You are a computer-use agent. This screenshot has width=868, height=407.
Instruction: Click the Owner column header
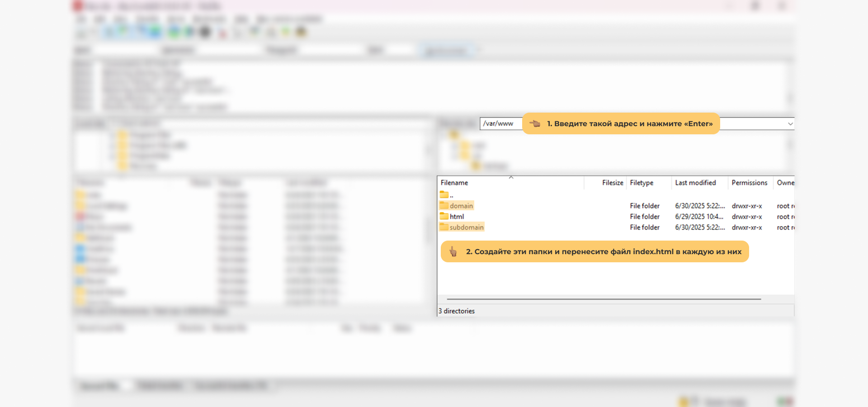click(x=785, y=183)
